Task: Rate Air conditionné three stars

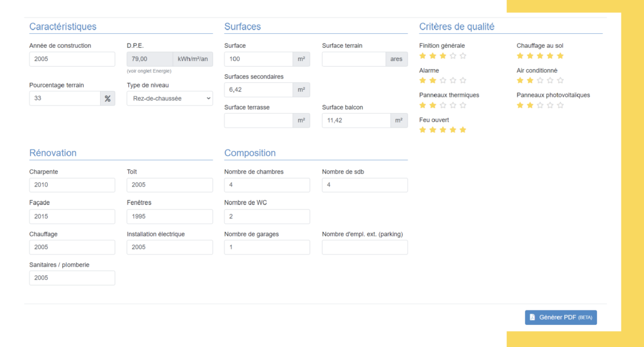Action: coord(540,80)
